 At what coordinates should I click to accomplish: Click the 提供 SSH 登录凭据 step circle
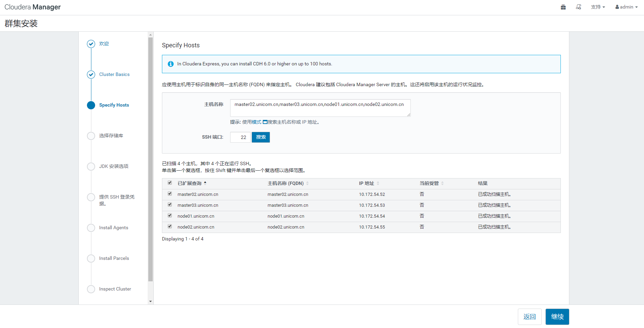click(x=91, y=197)
